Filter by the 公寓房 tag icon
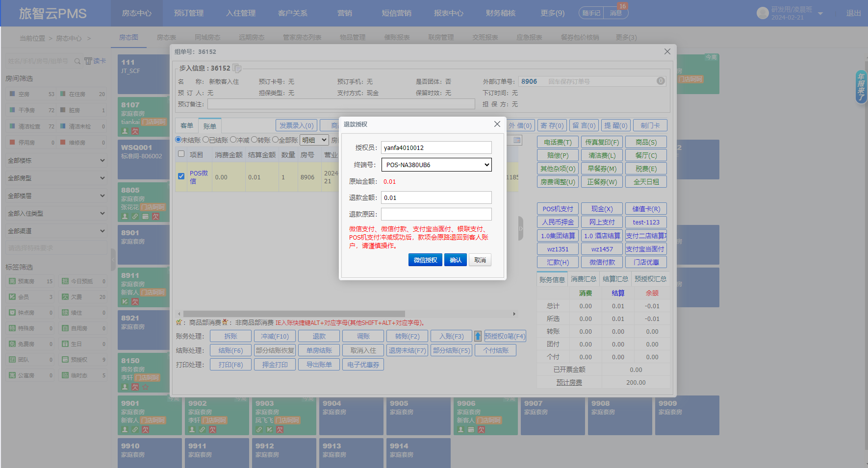The width and height of the screenshot is (868, 468). tap(12, 375)
